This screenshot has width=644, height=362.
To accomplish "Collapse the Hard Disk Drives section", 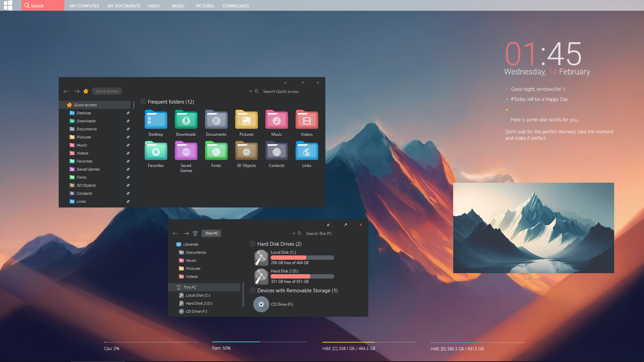I will tap(253, 244).
